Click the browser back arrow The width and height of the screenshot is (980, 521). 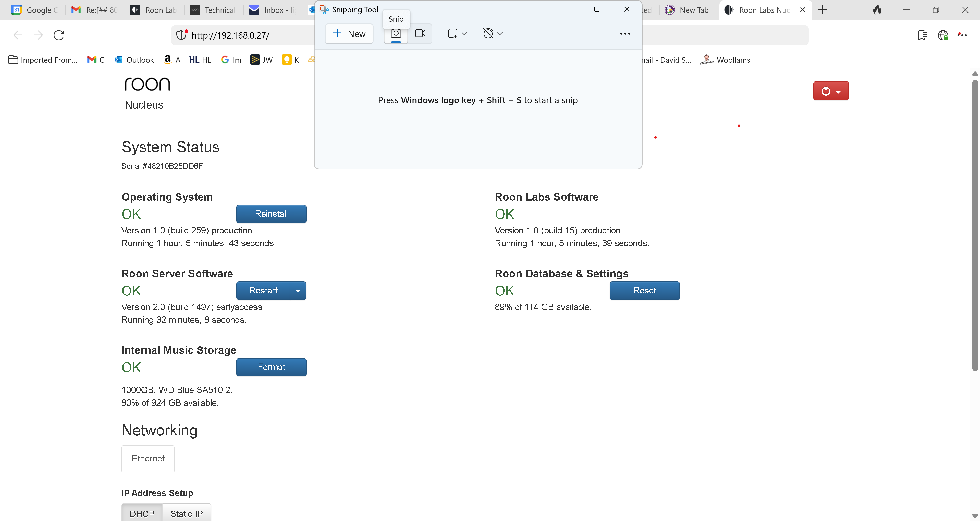pos(18,35)
